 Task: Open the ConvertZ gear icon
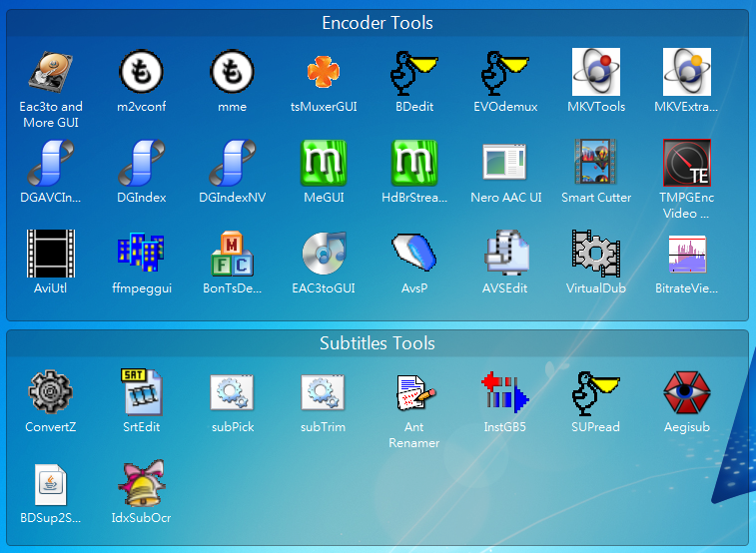pos(51,392)
